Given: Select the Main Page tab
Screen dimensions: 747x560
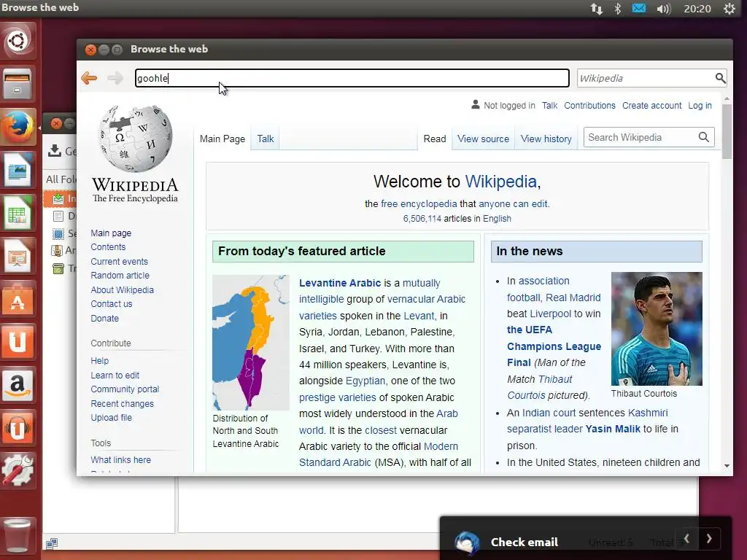Looking at the screenshot, I should 222,139.
